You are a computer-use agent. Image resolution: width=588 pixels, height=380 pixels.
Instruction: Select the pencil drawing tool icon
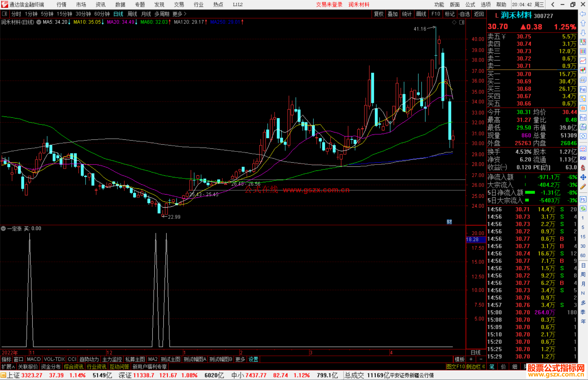click(x=583, y=187)
